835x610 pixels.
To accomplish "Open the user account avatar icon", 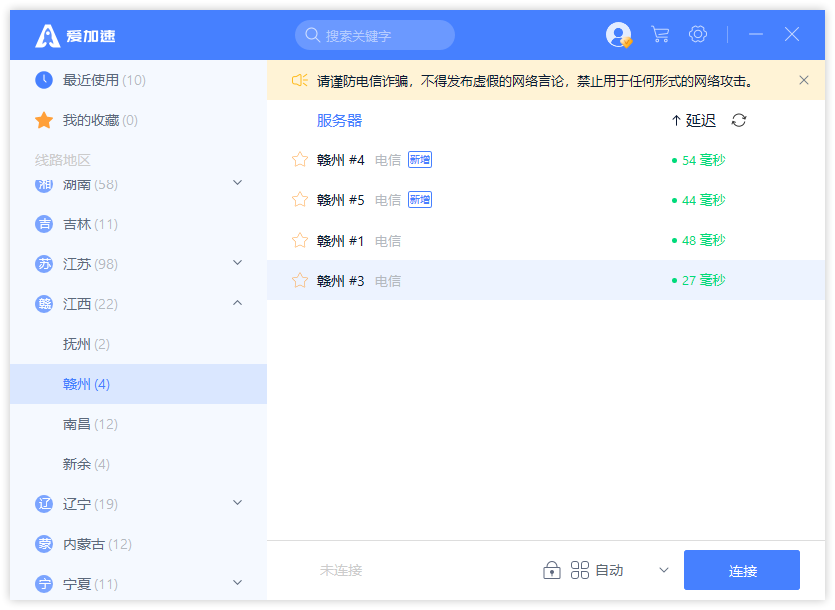I will click(x=618, y=35).
